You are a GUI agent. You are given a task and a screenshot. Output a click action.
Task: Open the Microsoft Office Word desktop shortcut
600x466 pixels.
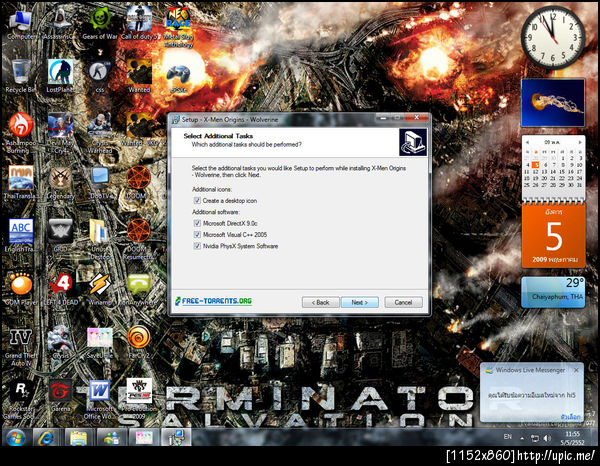tap(99, 399)
